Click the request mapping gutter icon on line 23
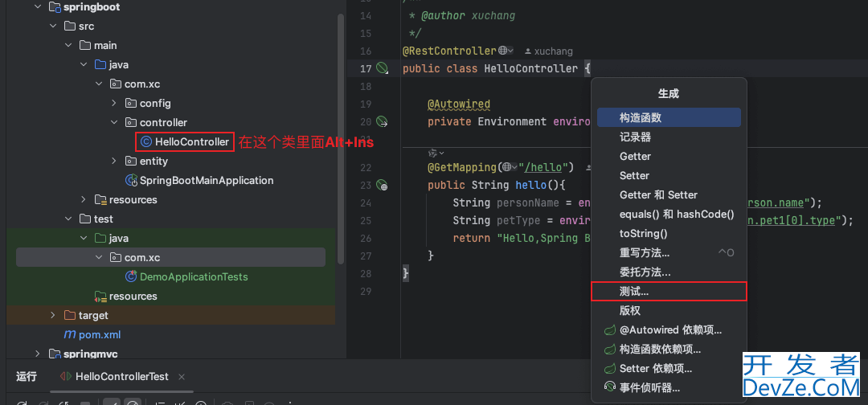 point(382,185)
